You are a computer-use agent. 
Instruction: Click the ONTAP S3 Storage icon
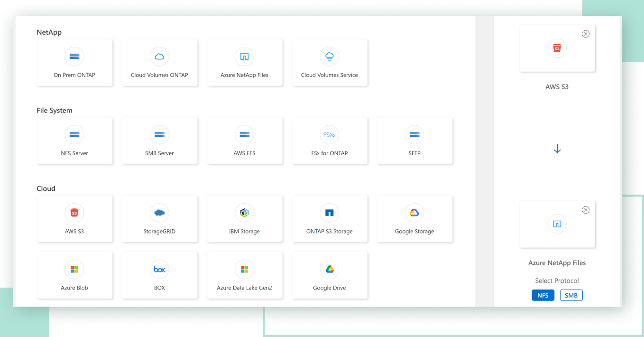(329, 213)
